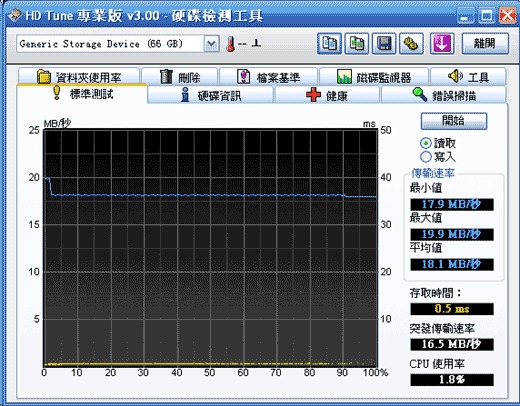The image size is (520, 406).
Task: Switch to the 刪除 tab
Action: point(180,77)
